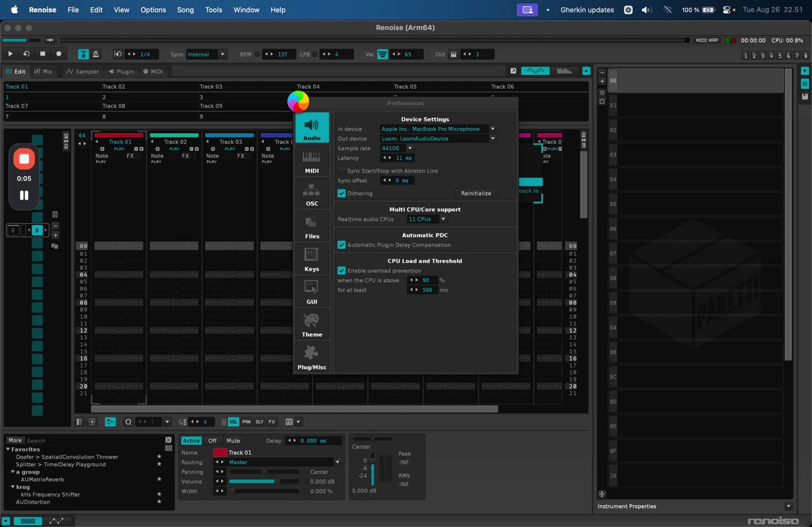
Task: Toggle Enable overload prevention checkbox
Action: (x=342, y=271)
